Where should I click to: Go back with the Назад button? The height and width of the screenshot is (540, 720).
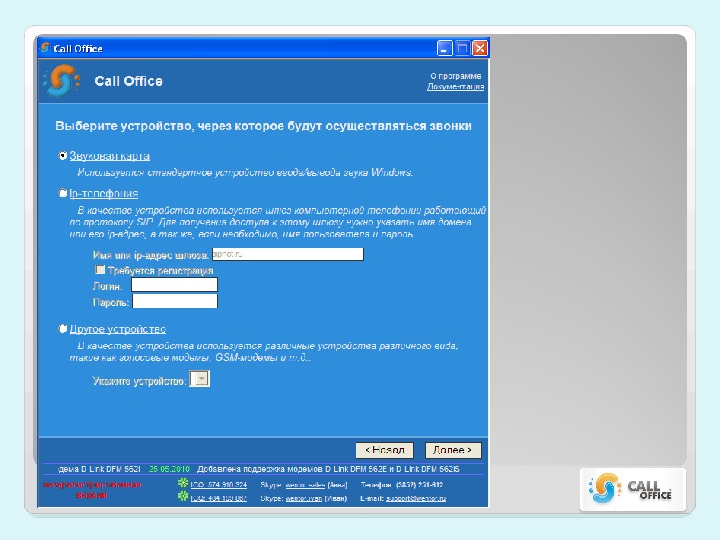click(x=384, y=450)
